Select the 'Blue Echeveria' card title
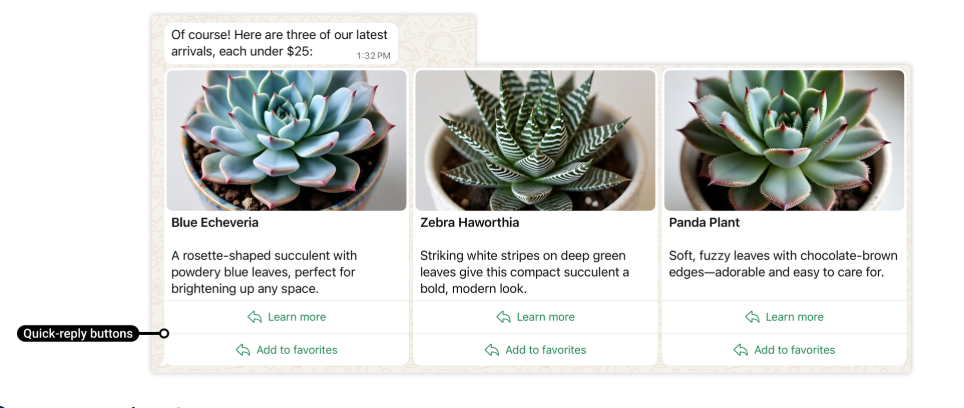Screen dimensions: 964x408 [x=215, y=223]
